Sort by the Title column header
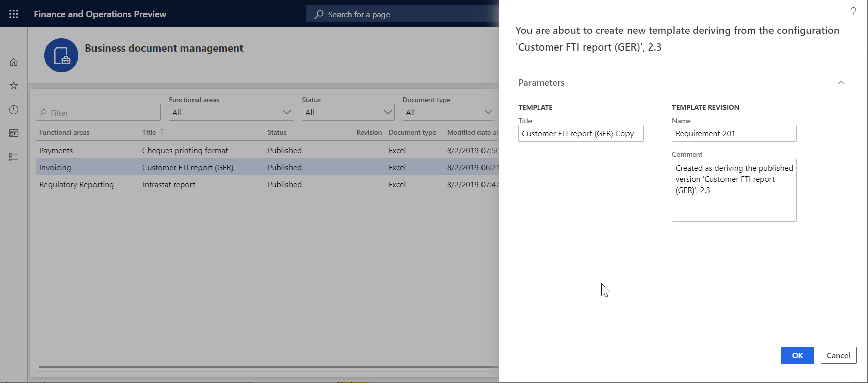The width and height of the screenshot is (868, 383). click(149, 132)
